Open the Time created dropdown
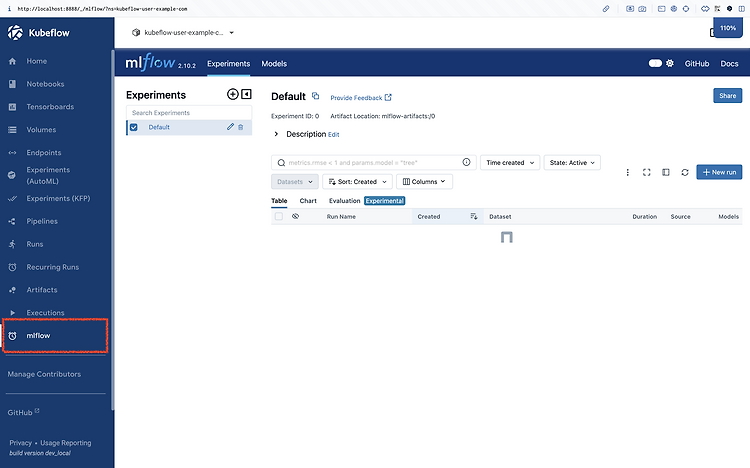Viewport: 750px width, 468px height. (510, 163)
